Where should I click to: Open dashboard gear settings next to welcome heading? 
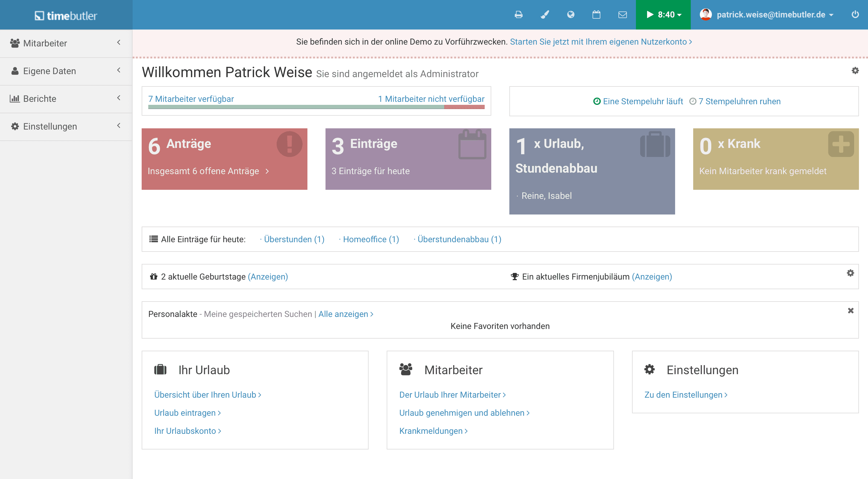click(x=855, y=70)
